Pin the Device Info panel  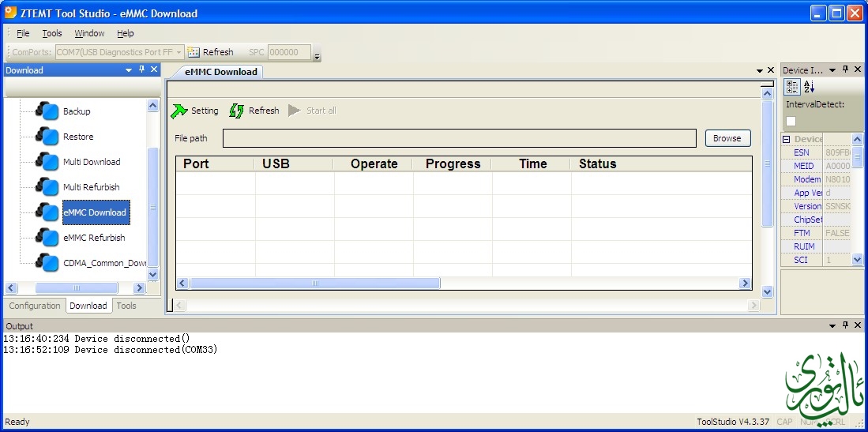coord(845,69)
